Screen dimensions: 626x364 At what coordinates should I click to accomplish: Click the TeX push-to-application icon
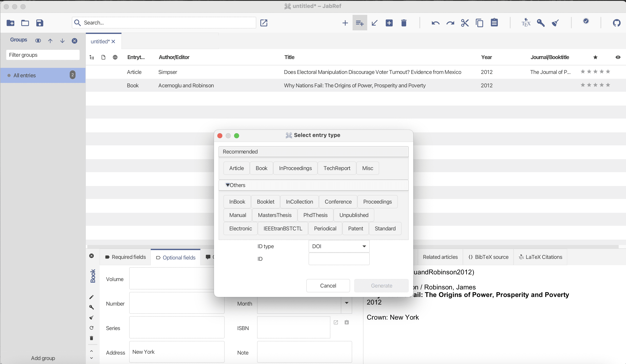tap(526, 23)
